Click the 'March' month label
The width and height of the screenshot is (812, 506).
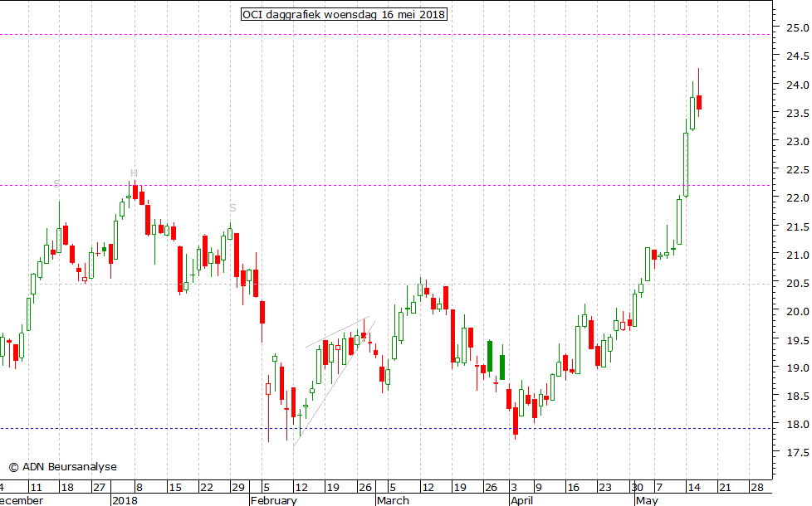pyautogui.click(x=393, y=500)
